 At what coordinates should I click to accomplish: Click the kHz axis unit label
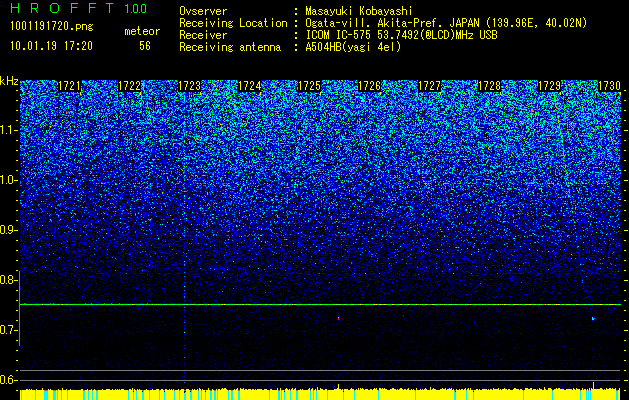tap(9, 81)
